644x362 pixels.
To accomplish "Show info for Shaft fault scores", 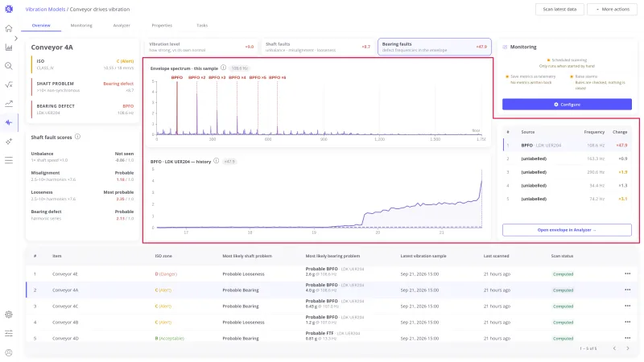I will click(77, 137).
